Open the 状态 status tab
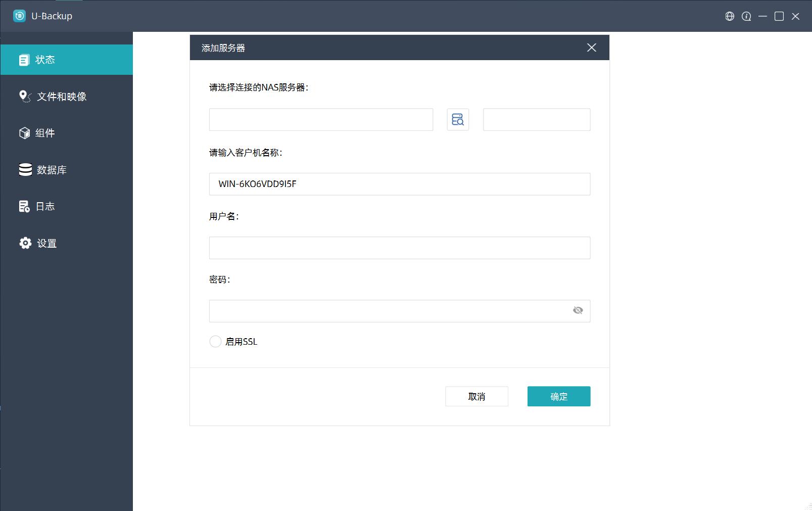This screenshot has height=511, width=812. pos(66,60)
